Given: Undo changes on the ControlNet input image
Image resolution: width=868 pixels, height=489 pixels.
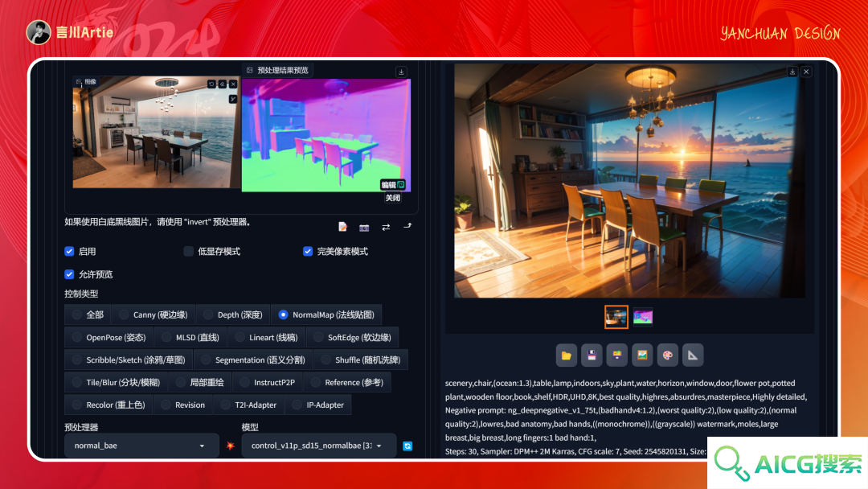Looking at the screenshot, I should [x=211, y=84].
